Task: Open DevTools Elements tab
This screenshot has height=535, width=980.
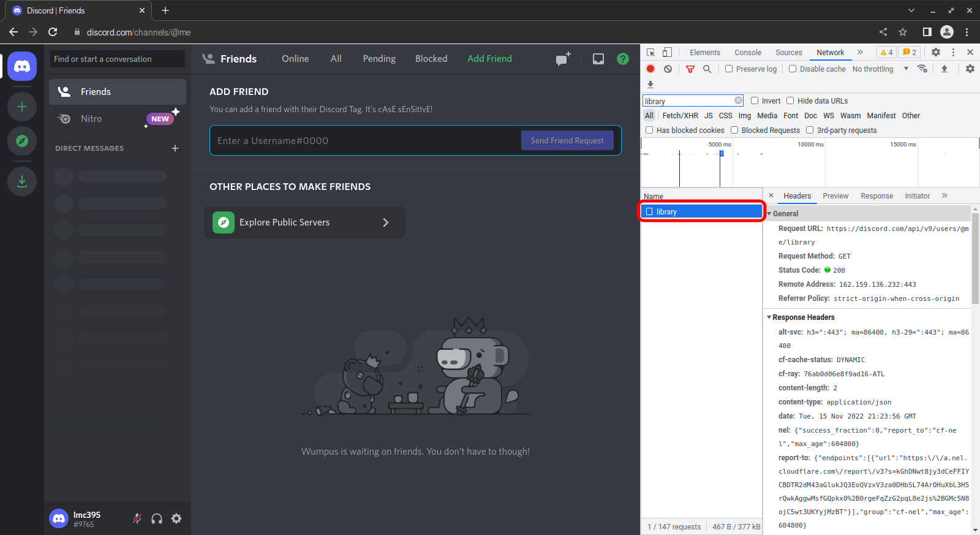Action: [705, 53]
